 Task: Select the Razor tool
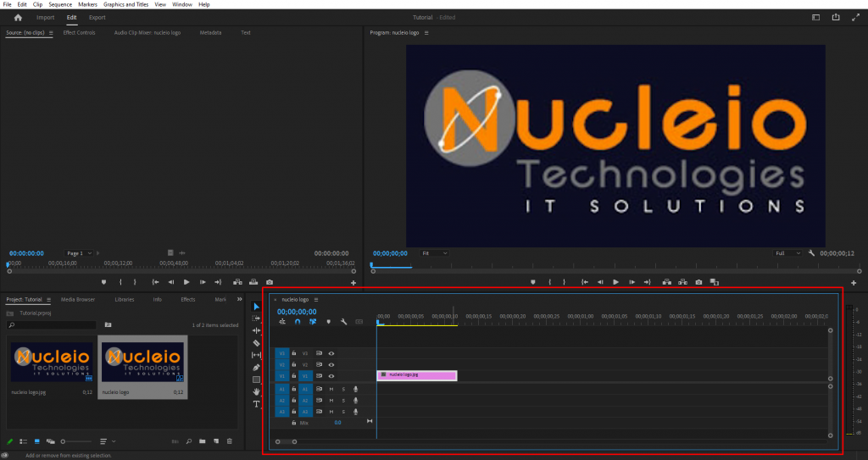pos(256,342)
